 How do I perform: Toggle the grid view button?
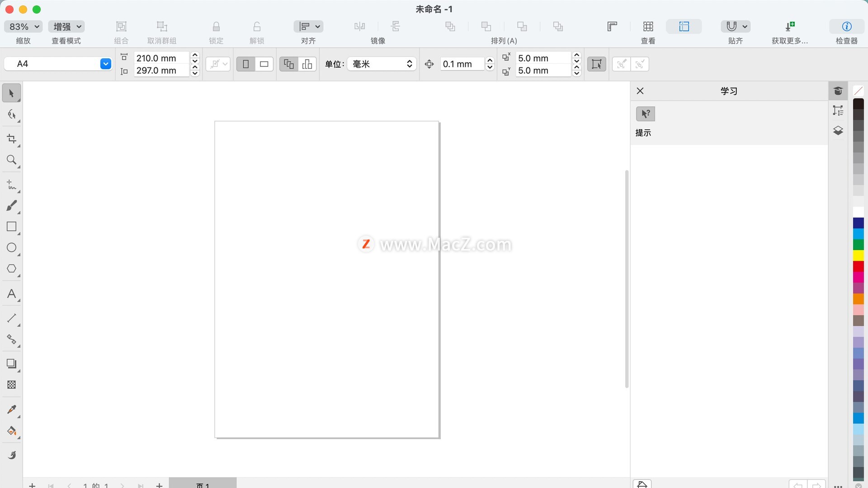coord(648,27)
